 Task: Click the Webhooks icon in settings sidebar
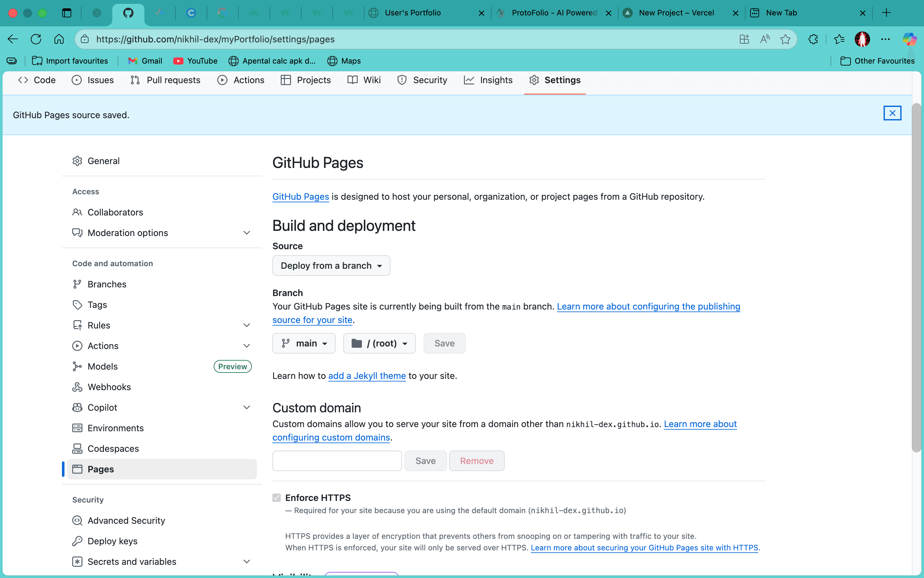click(77, 387)
